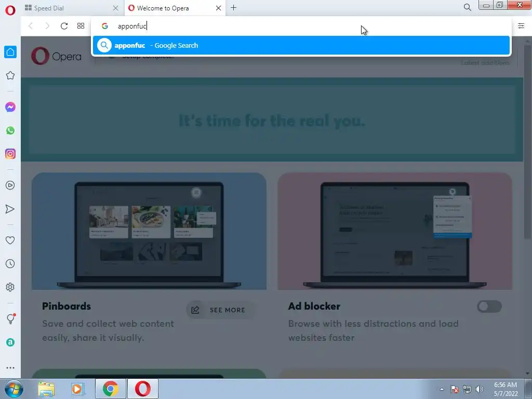The width and height of the screenshot is (532, 399).
Task: Open the Player icon in sidebar
Action: tap(10, 185)
